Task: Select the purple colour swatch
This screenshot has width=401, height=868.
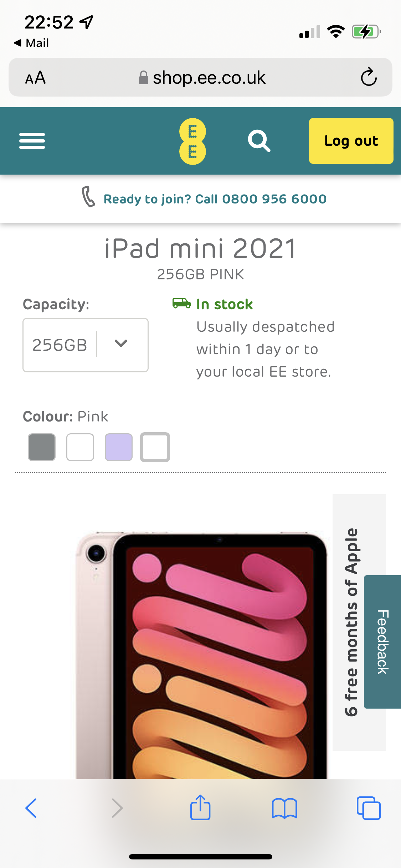Action: 119,447
